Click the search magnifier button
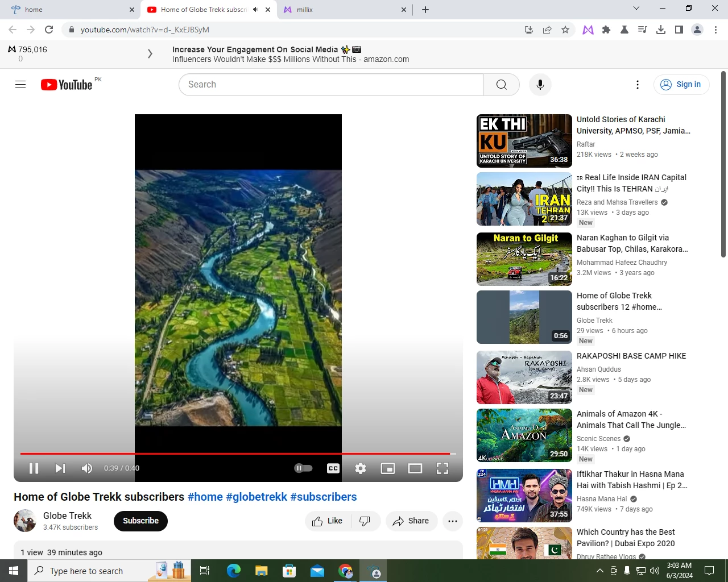This screenshot has width=728, height=582. coord(502,85)
